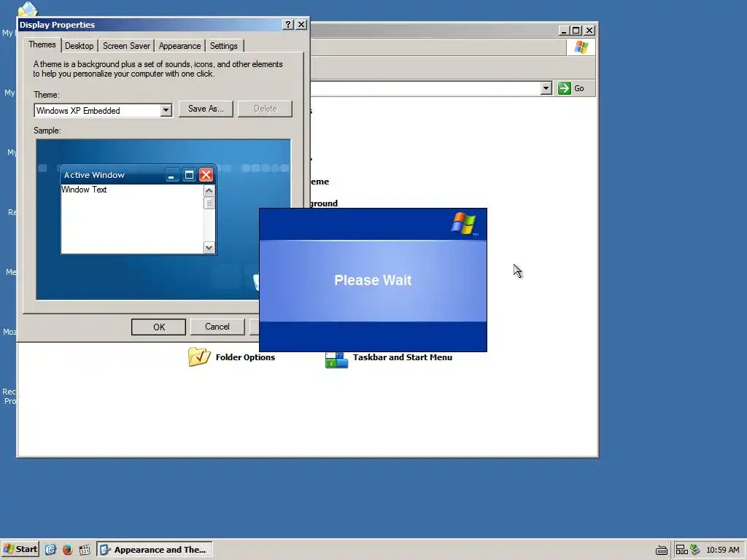Click the Taskbar and Start Menu link text
The height and width of the screenshot is (560, 747).
pyautogui.click(x=403, y=357)
